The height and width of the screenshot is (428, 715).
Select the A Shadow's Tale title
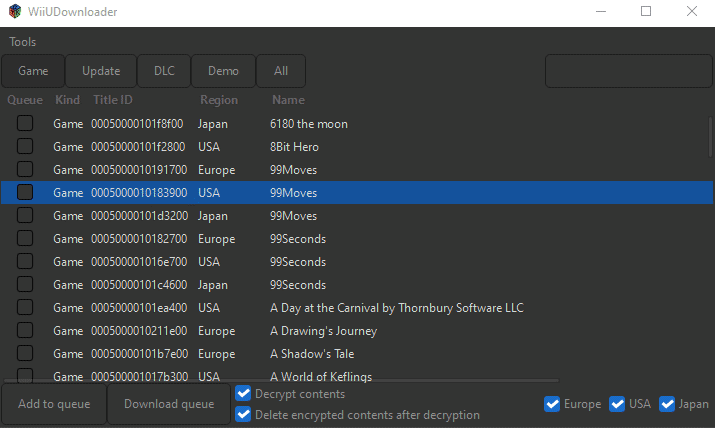tap(312, 354)
